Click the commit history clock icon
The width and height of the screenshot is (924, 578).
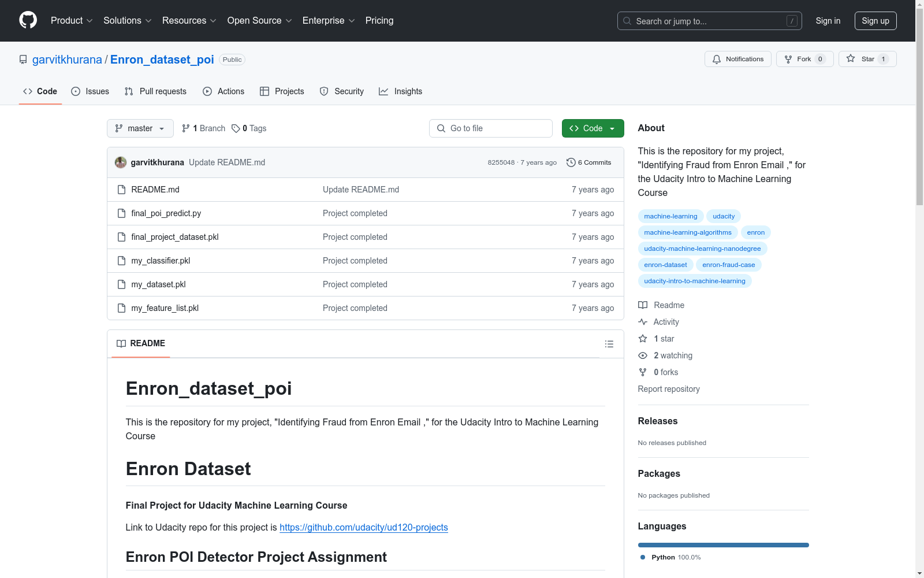[571, 162]
